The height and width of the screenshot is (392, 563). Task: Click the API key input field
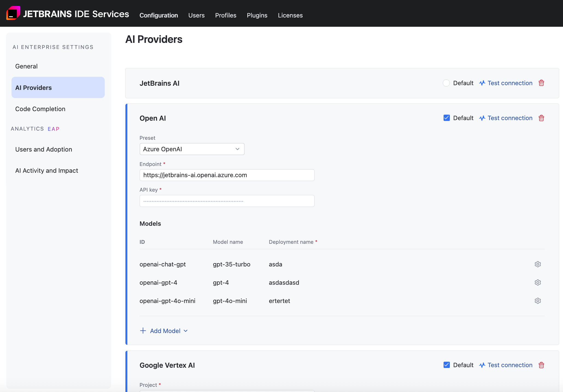click(x=227, y=201)
